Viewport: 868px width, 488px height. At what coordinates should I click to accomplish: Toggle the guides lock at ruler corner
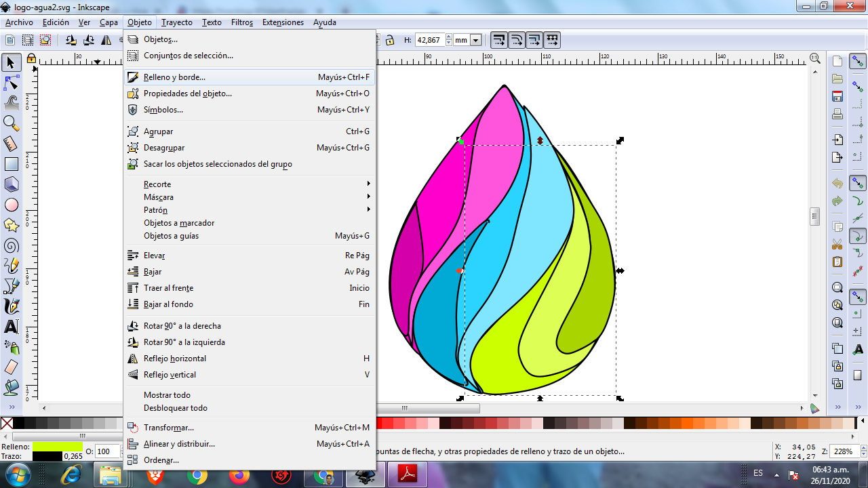pos(30,59)
